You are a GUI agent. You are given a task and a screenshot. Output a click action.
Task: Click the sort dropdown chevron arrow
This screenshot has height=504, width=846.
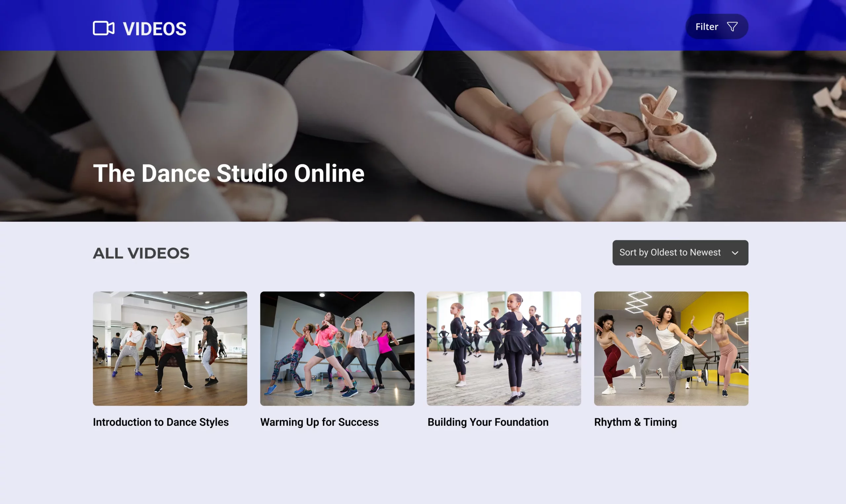click(x=735, y=253)
